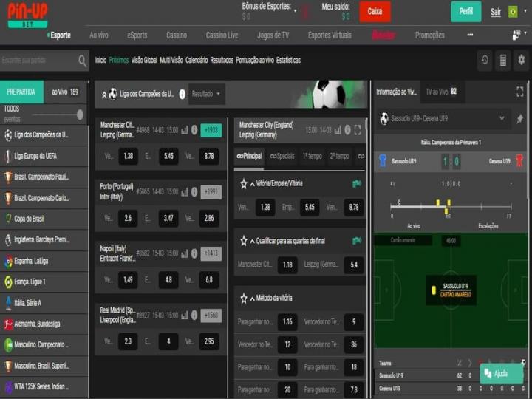Screen dimensions: 532x399
Task: Collapse the Qualificar para as quartas de final market
Action: point(253,242)
